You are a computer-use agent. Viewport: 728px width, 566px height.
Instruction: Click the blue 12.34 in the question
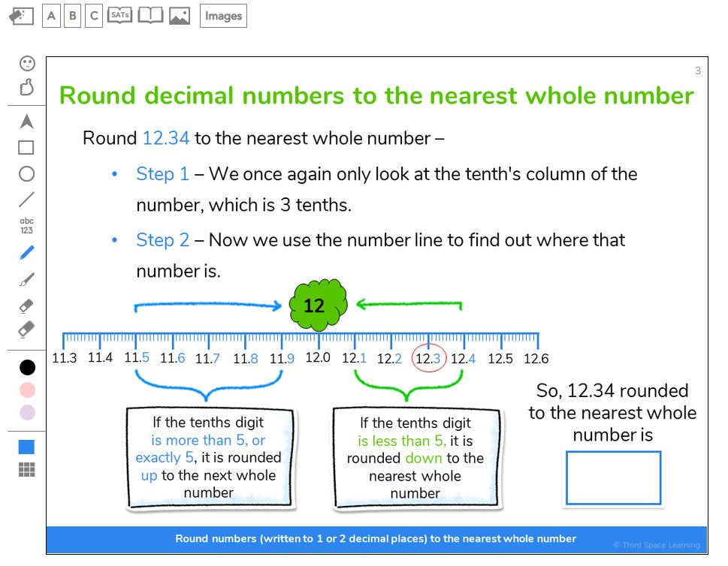[166, 138]
